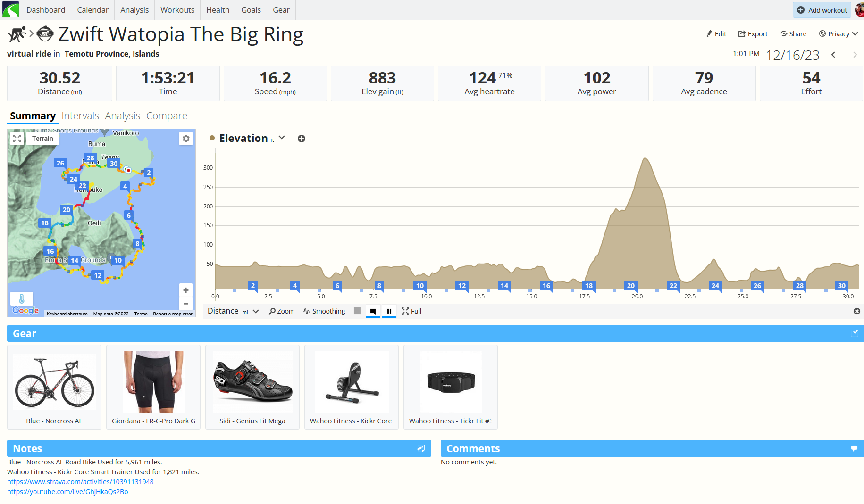Edit the Notes section

pyautogui.click(x=421, y=448)
